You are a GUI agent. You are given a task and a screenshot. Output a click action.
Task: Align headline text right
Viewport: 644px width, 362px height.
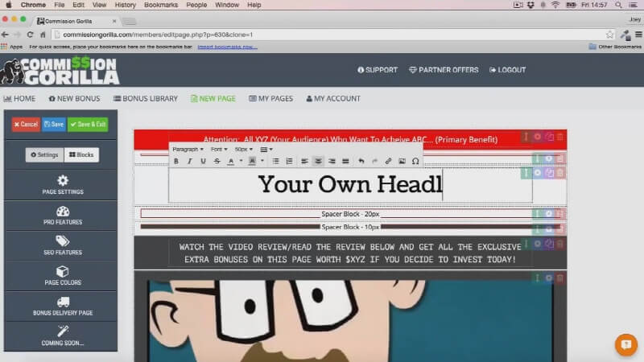(x=332, y=162)
